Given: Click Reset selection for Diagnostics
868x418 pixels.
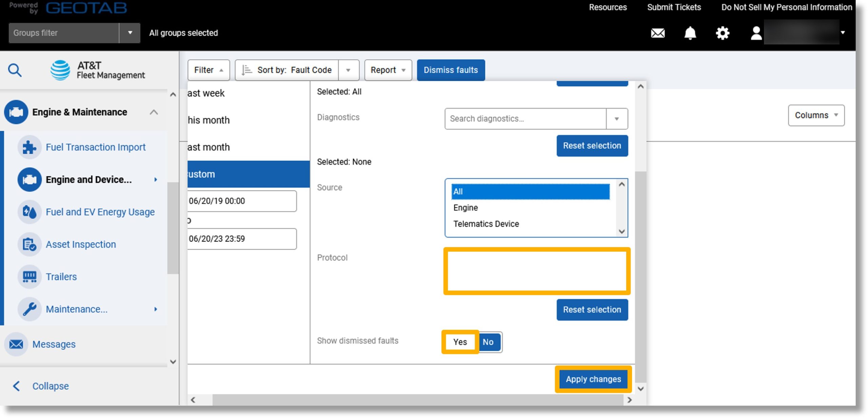Looking at the screenshot, I should tap(591, 146).
